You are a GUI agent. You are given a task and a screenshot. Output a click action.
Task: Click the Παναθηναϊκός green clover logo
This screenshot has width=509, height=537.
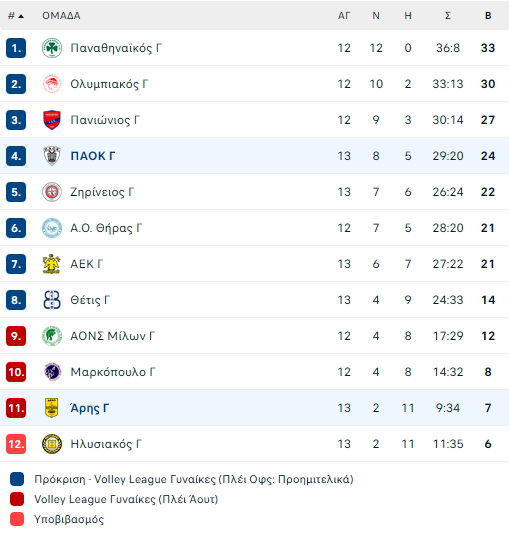pos(52,48)
